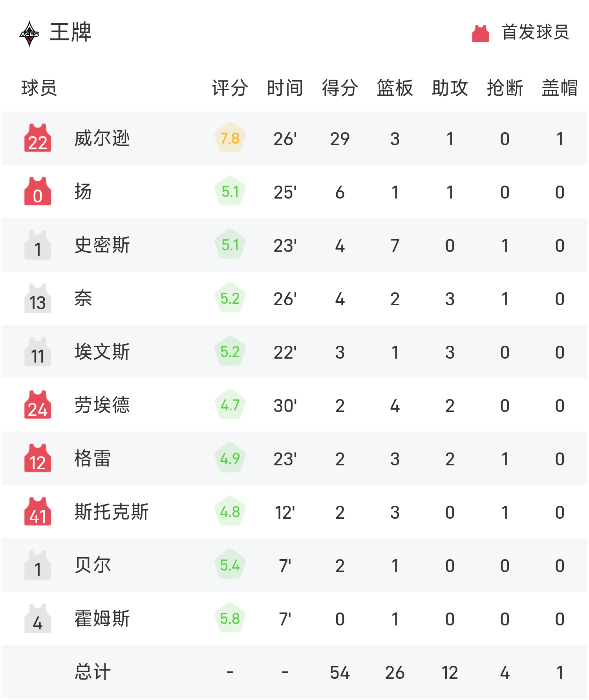
Task: Click the 总计 totals row label
Action: 93,672
